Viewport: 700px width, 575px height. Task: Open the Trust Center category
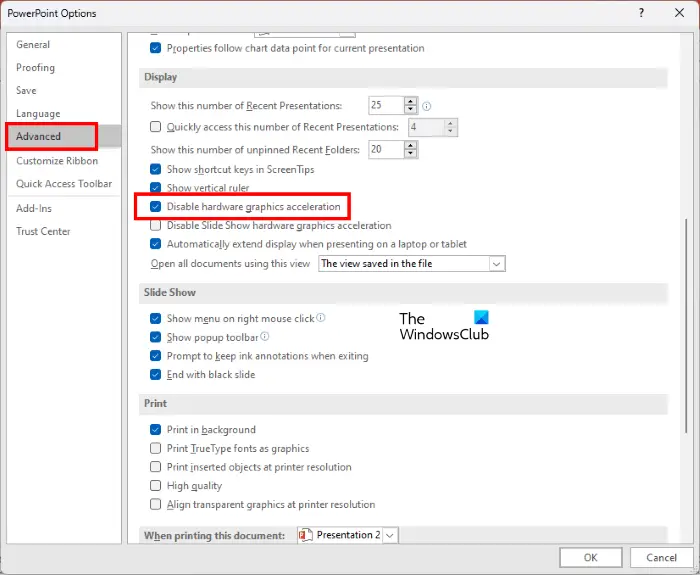click(43, 231)
